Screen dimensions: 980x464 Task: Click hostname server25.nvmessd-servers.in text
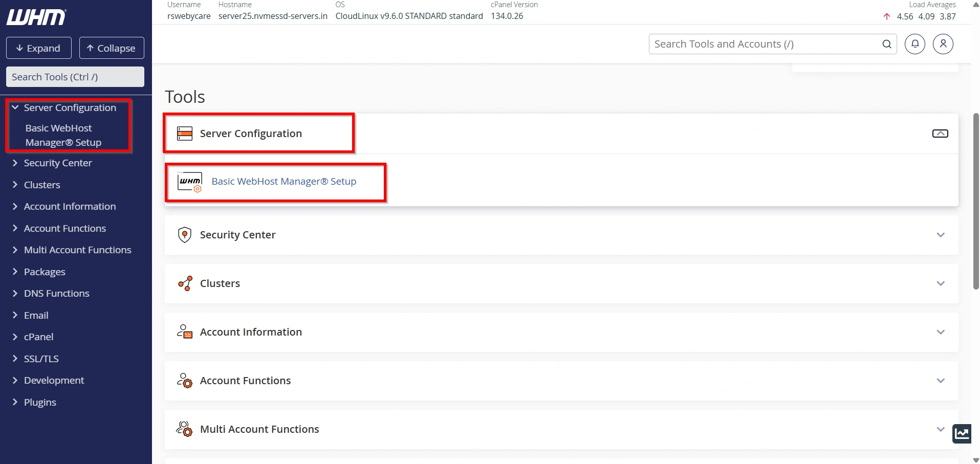pos(273,16)
